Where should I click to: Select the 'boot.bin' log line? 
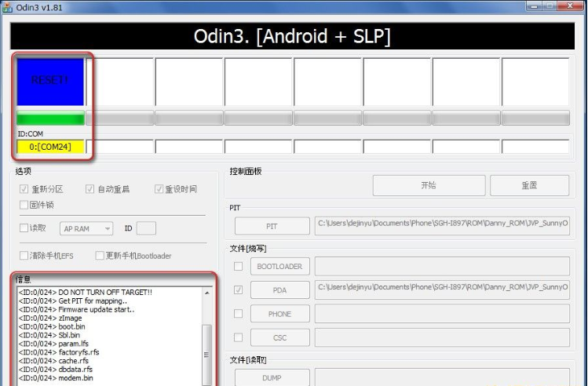(52, 326)
